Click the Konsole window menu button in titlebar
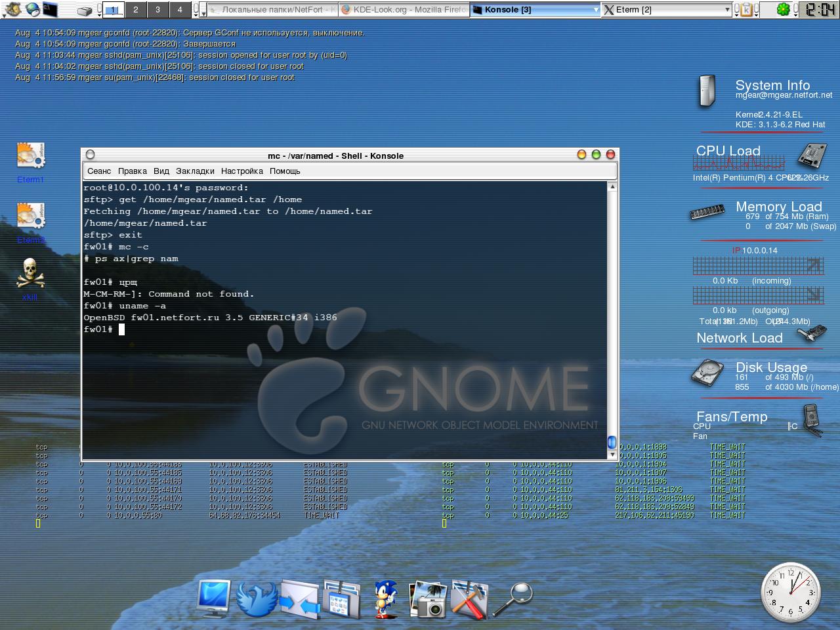The width and height of the screenshot is (840, 630). pyautogui.click(x=91, y=155)
